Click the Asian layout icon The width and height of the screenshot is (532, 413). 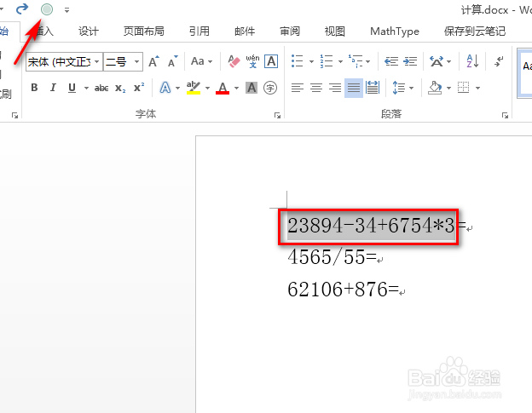(x=437, y=61)
